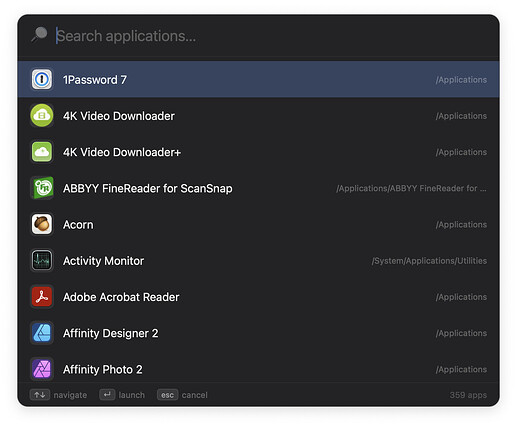Click the magnifying glass search icon

click(x=40, y=35)
